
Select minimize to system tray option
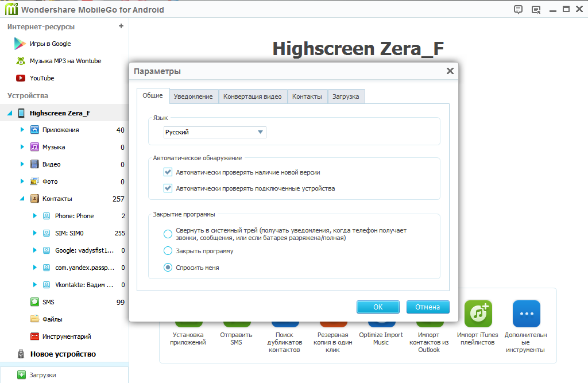168,234
